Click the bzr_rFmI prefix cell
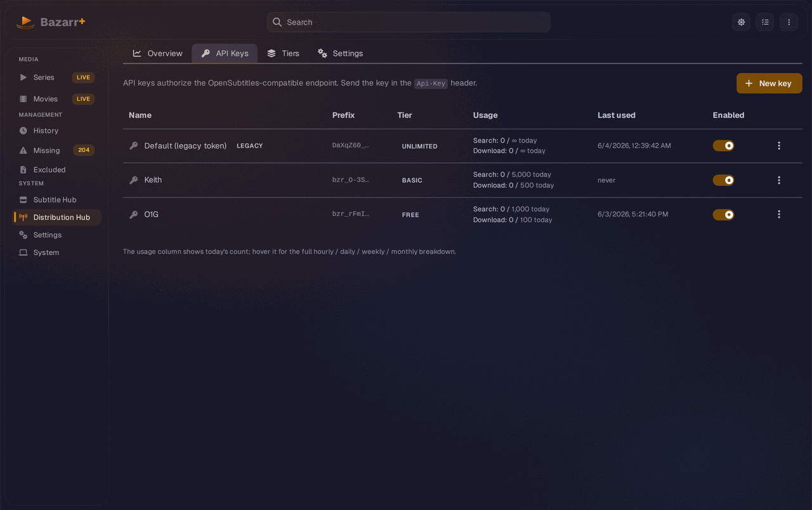Screen dimensions: 812x510 point(350,214)
